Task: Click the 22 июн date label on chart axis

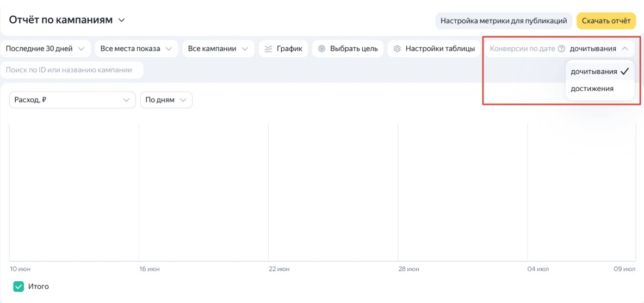Action: click(279, 269)
